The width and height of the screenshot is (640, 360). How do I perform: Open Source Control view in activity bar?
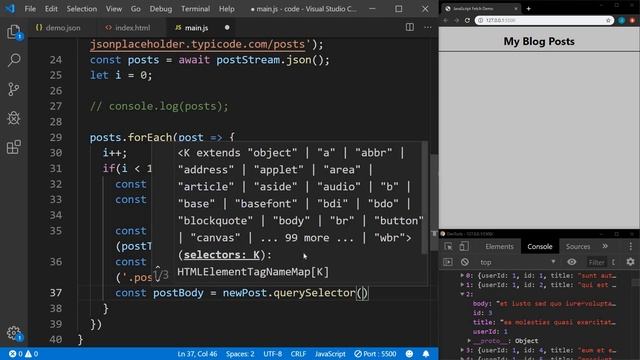(14, 89)
